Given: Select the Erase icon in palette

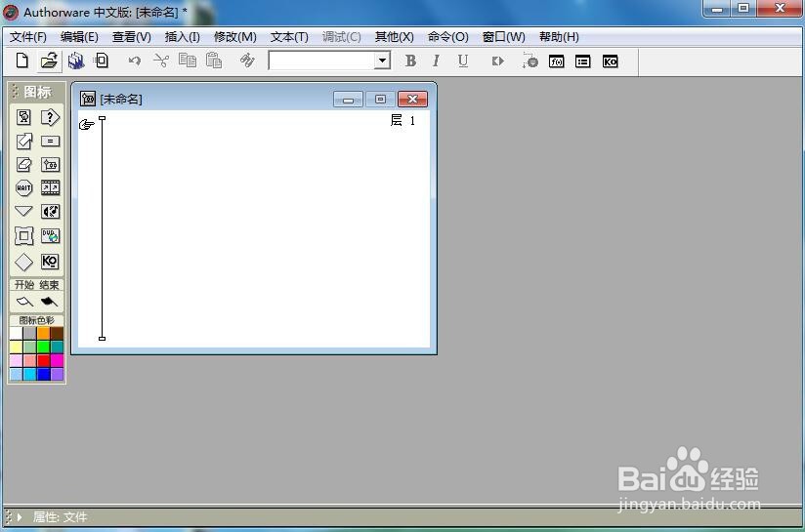Looking at the screenshot, I should click(23, 165).
